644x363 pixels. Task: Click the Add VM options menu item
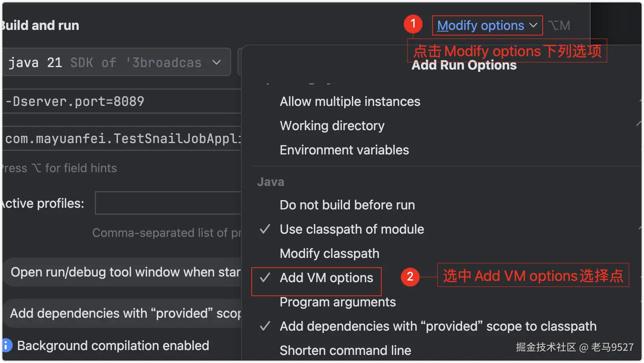pyautogui.click(x=326, y=278)
